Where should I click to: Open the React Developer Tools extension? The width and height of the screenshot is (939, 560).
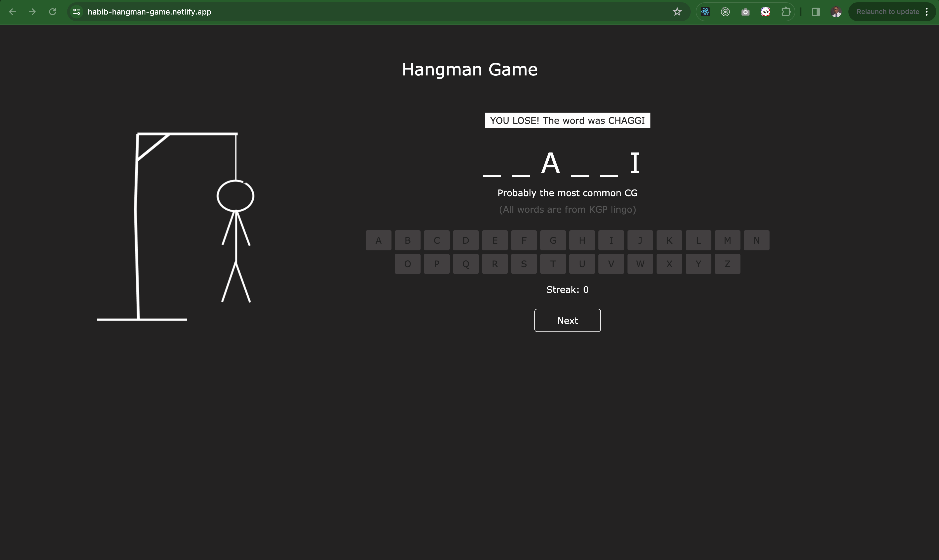click(x=705, y=12)
